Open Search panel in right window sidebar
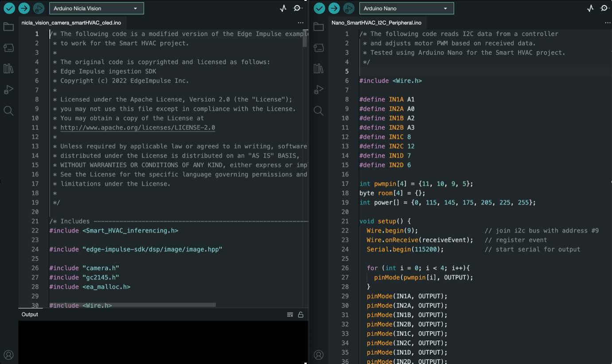612x364 pixels. 318,110
